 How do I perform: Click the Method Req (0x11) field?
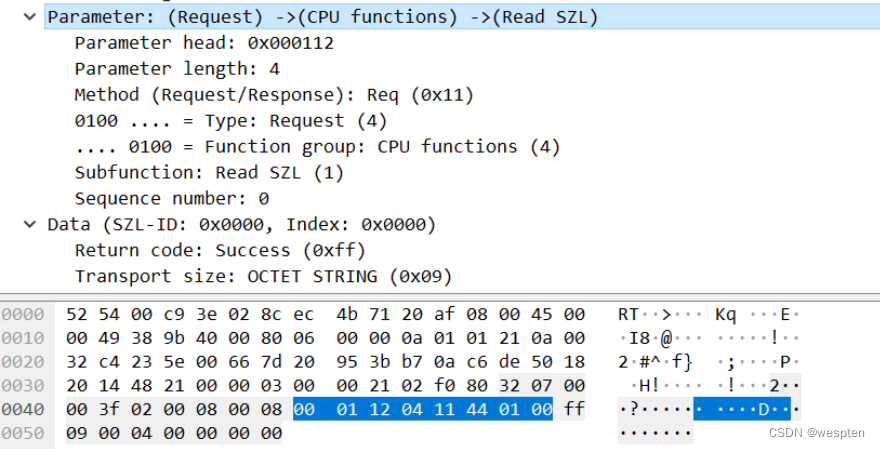coord(273,95)
